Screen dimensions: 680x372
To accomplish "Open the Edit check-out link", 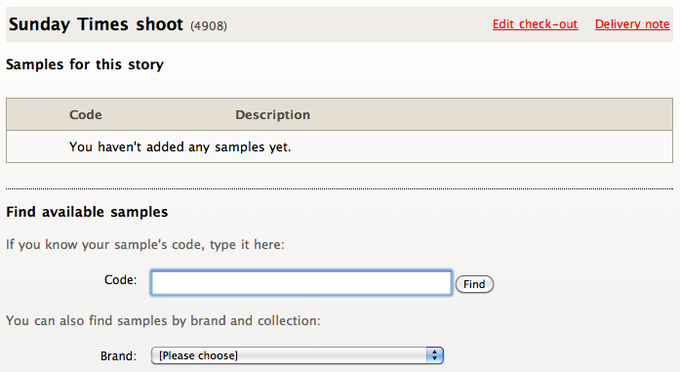I will [535, 24].
